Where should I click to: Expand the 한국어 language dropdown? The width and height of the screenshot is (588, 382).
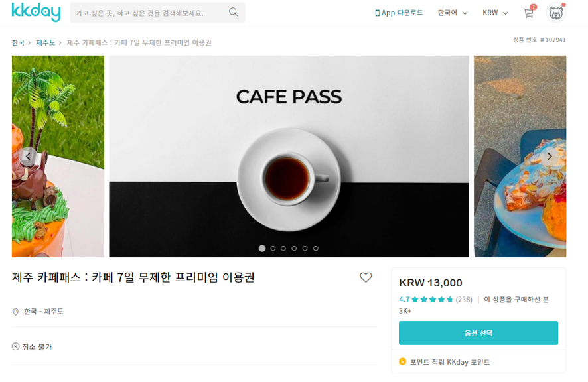(x=452, y=13)
